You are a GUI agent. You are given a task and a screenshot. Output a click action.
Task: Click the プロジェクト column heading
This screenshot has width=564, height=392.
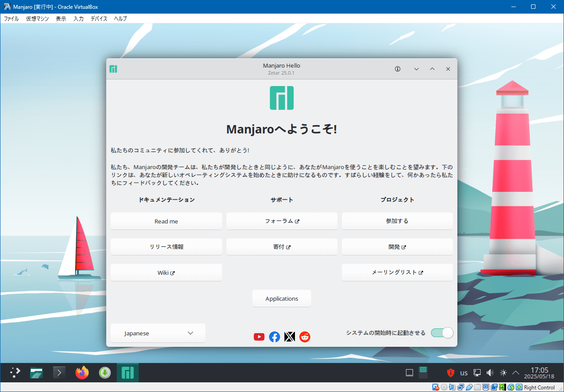coord(397,200)
